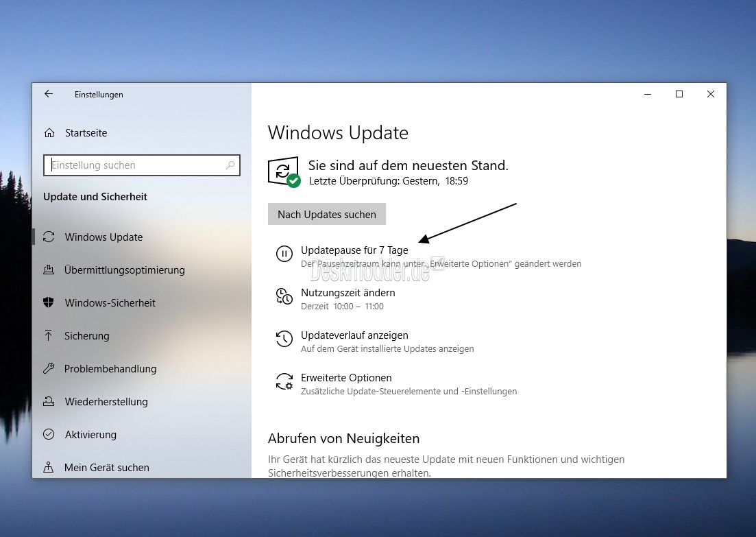Click 'Auf dem Gerät installierte Updates anzeigen' text

(387, 349)
